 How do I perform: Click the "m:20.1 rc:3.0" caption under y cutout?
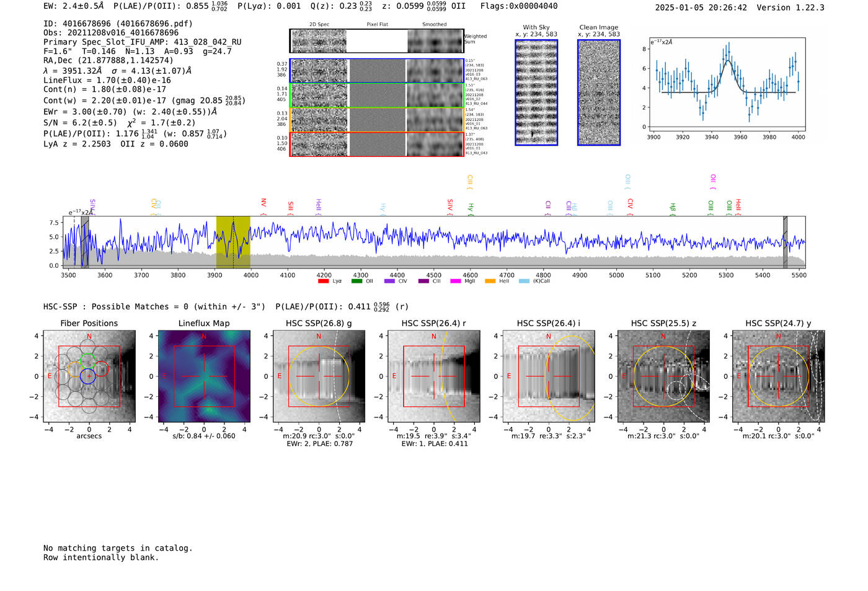pyautogui.click(x=779, y=436)
